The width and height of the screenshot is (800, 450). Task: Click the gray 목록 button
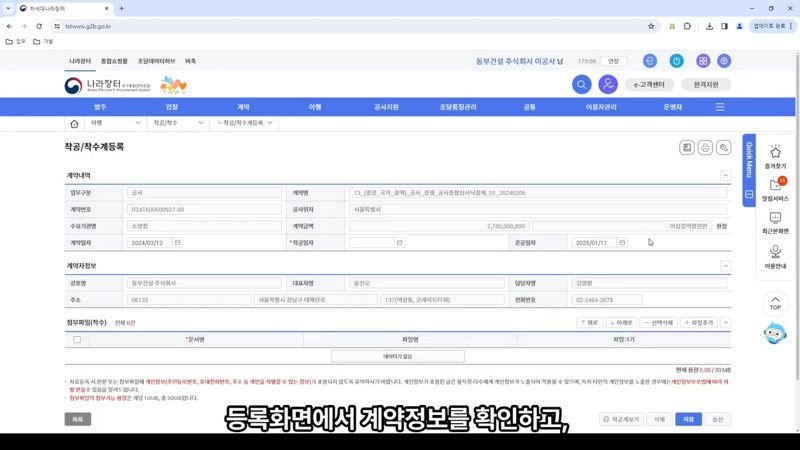pos(78,419)
